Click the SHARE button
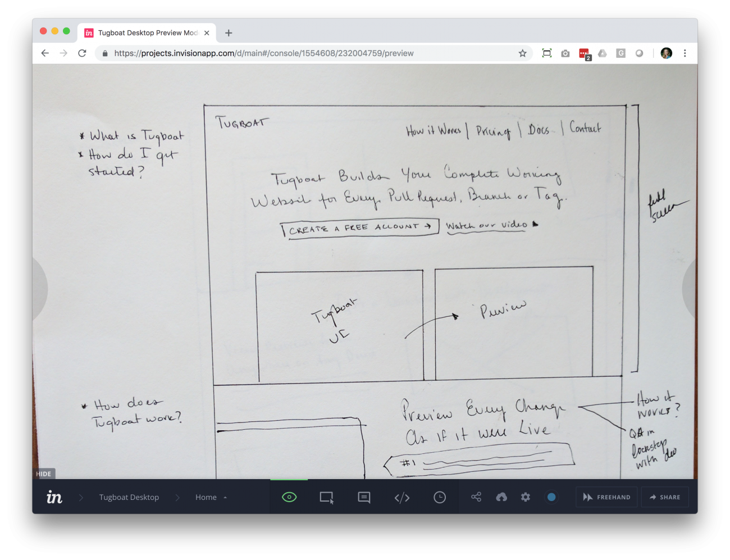The image size is (730, 560). pos(665,497)
